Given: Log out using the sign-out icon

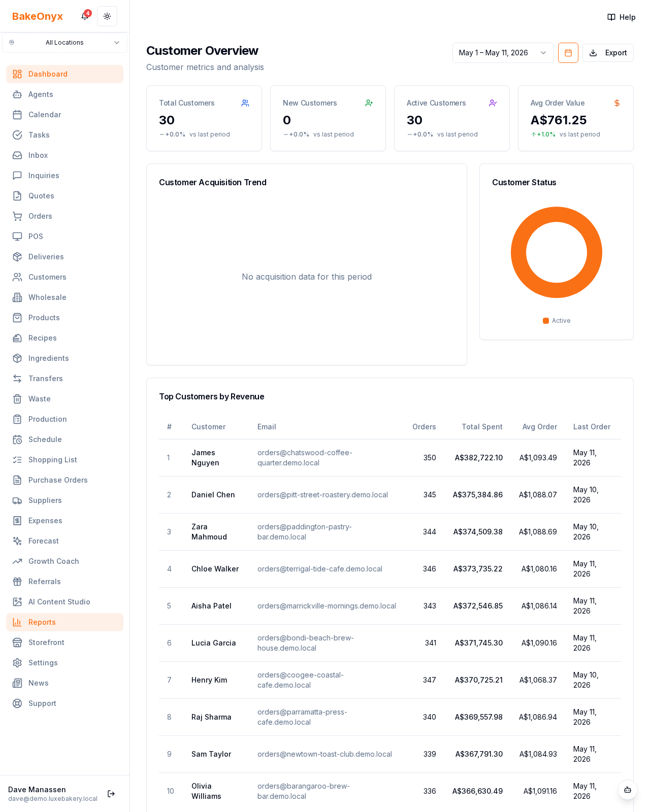Looking at the screenshot, I should pos(111,794).
